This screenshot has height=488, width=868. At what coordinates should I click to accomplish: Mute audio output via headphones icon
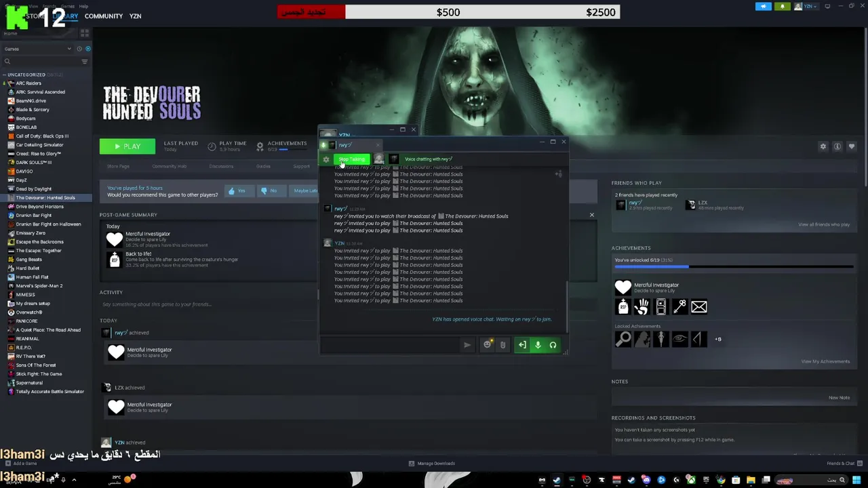(x=553, y=345)
